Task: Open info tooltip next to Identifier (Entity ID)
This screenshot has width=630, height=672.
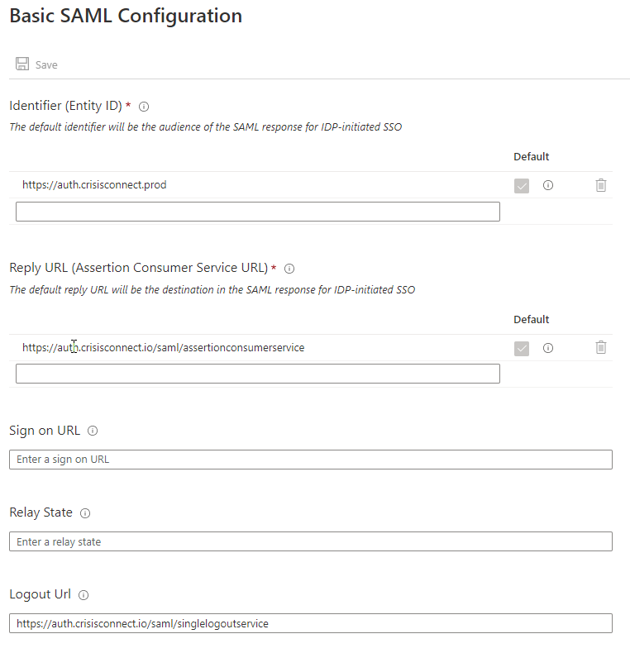Action: pos(144,107)
